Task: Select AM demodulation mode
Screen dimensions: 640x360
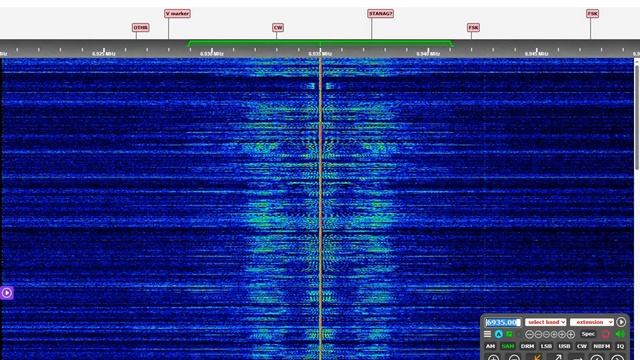Action: (490, 346)
